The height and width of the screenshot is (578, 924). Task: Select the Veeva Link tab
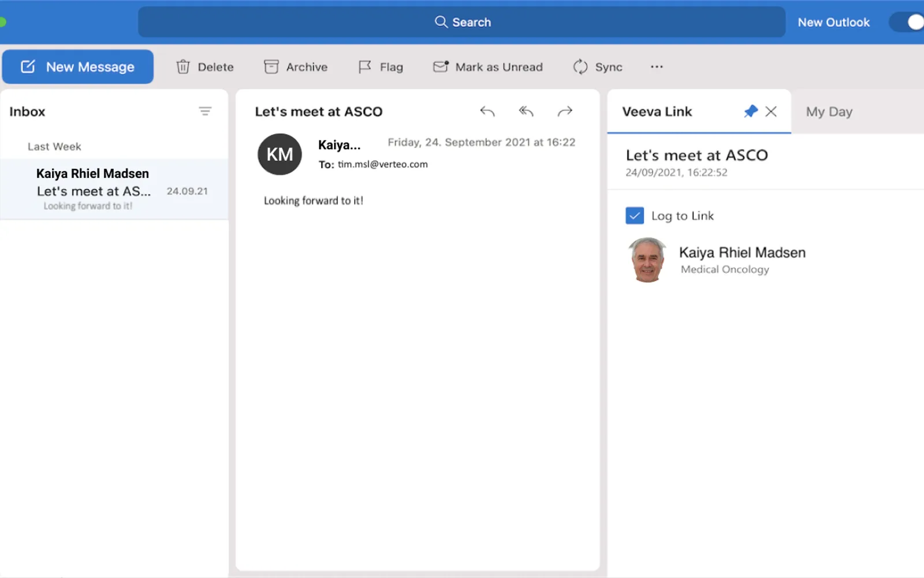pos(657,112)
